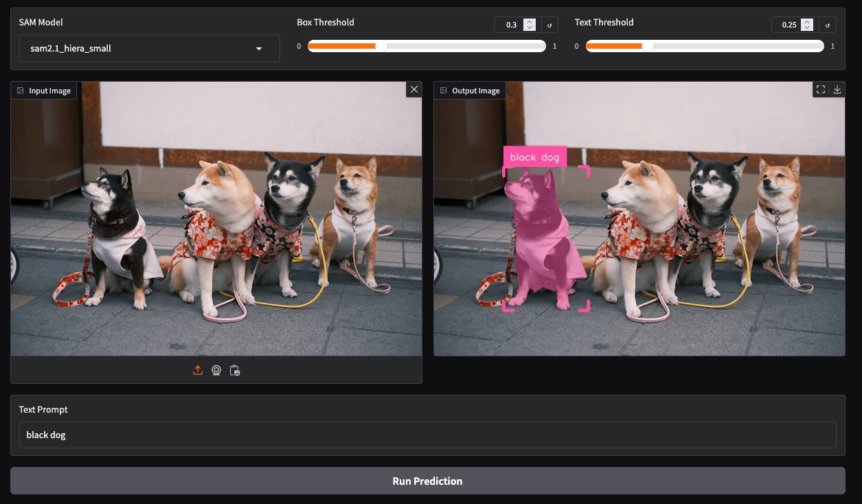View the output image in fullscreen

point(820,89)
